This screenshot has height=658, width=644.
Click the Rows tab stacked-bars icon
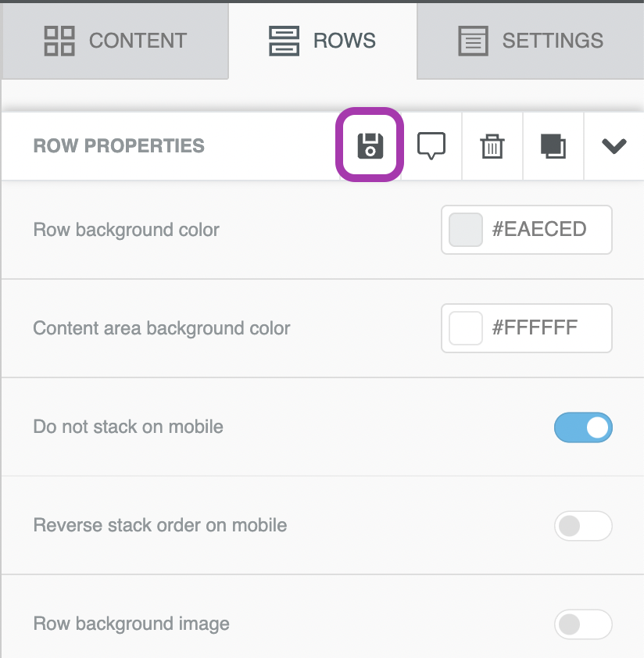(284, 41)
